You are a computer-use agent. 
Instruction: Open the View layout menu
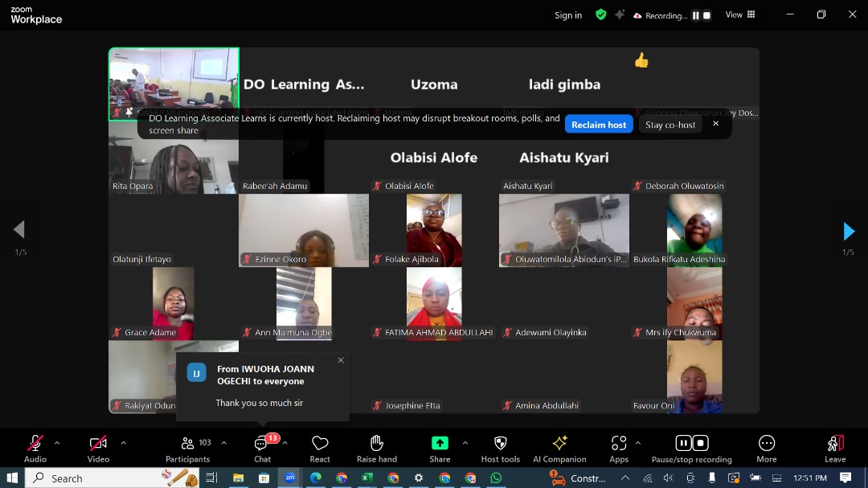pos(739,14)
